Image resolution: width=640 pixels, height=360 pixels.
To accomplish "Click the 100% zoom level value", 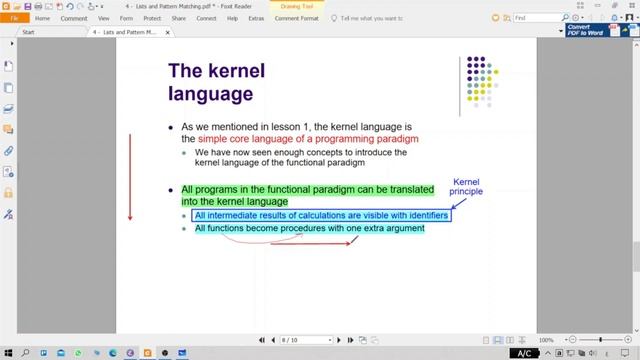I will [x=546, y=340].
